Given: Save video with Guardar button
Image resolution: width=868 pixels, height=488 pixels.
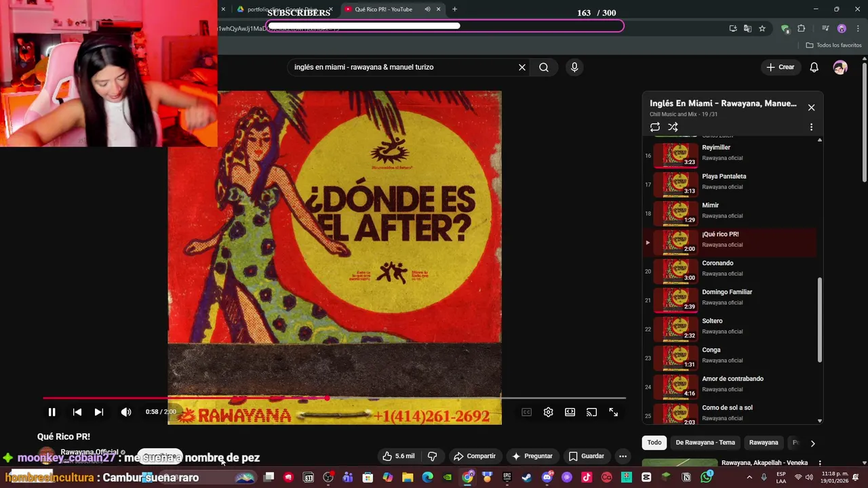Looking at the screenshot, I should [587, 456].
